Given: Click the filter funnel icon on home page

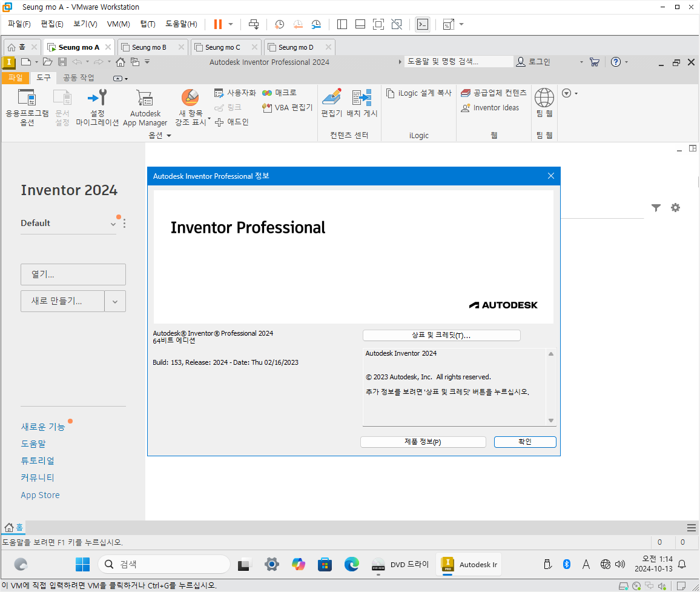Looking at the screenshot, I should tap(656, 208).
